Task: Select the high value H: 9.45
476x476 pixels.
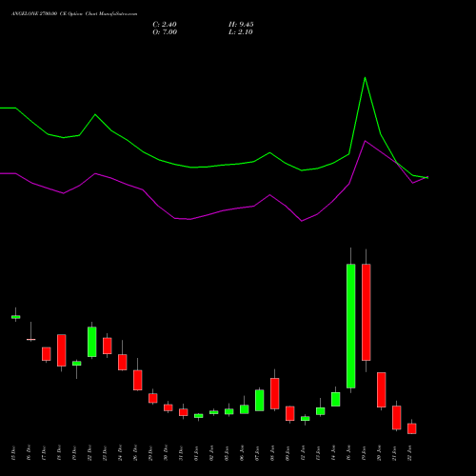Action: click(241, 25)
